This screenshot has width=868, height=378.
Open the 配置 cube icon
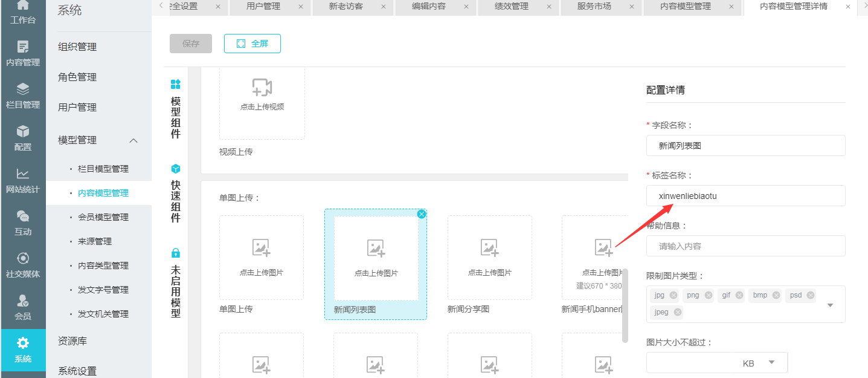point(23,131)
